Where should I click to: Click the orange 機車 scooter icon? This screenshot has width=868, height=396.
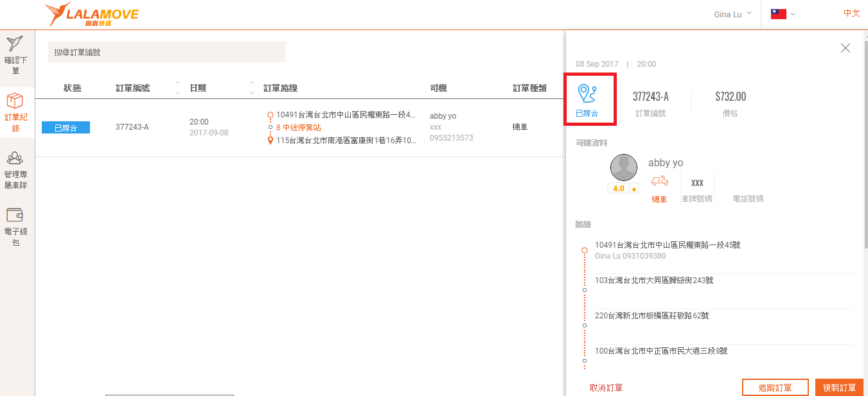[x=659, y=182]
